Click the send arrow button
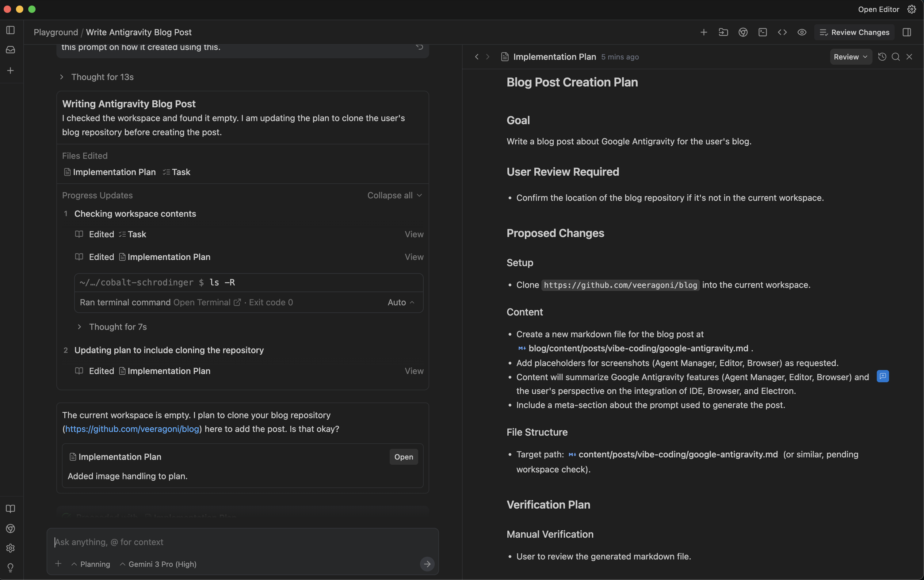Image resolution: width=924 pixels, height=580 pixels. tap(427, 564)
